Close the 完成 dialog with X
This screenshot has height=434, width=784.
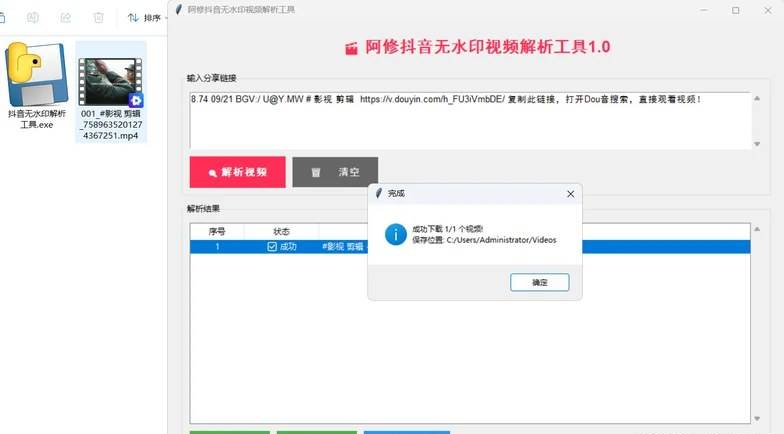click(x=570, y=194)
